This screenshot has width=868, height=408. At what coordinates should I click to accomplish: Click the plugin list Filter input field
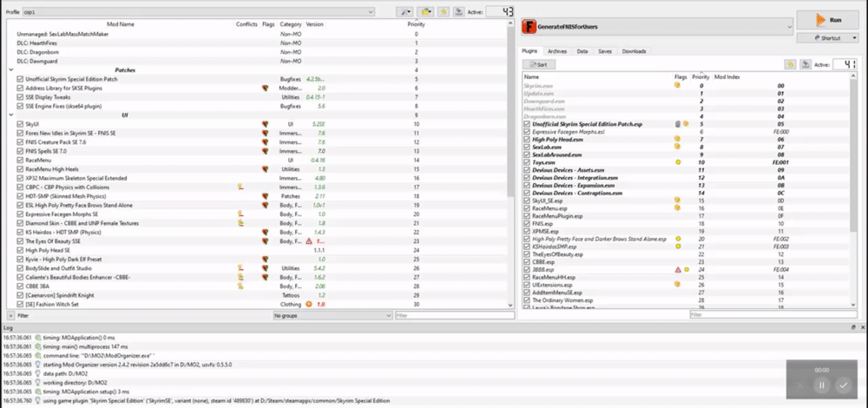774,314
